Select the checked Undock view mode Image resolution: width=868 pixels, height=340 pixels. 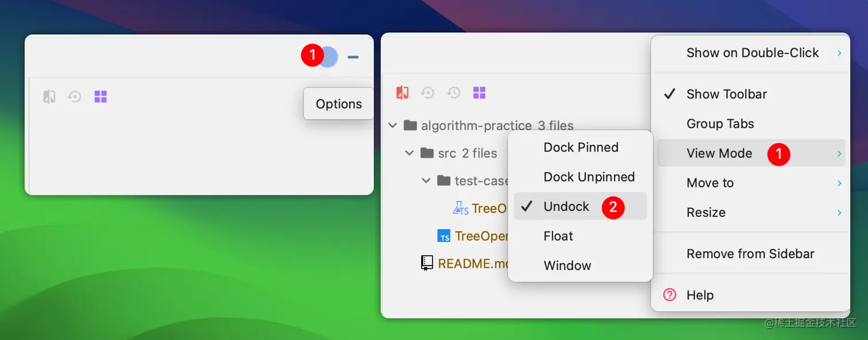(x=580, y=206)
